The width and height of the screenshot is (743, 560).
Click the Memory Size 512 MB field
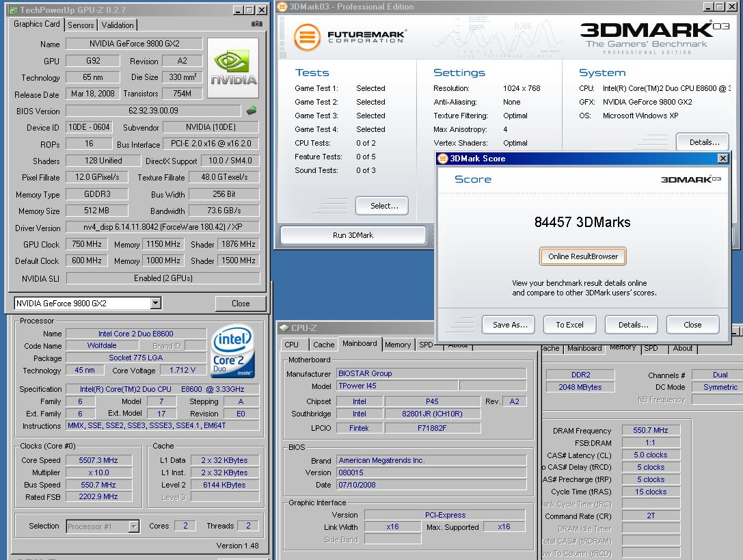[x=96, y=211]
